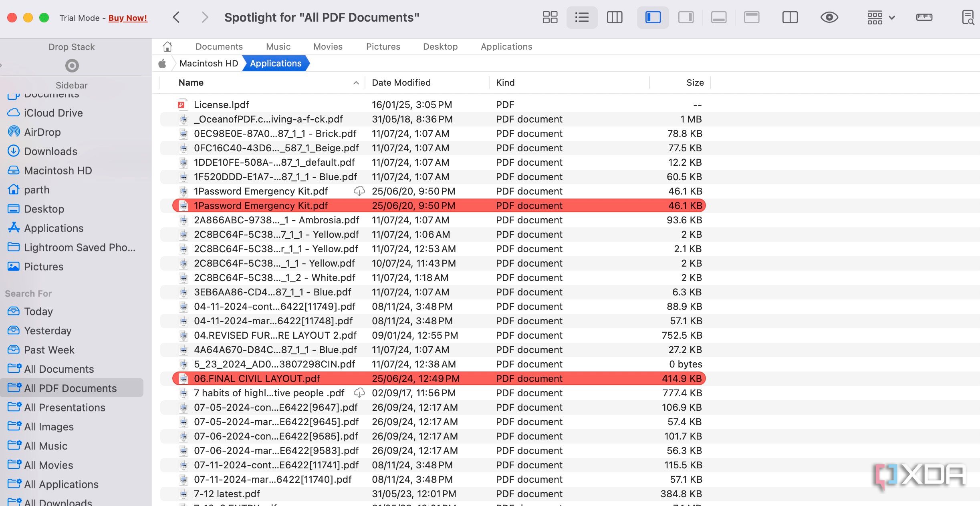Select the list view icon
Screen dimensions: 980x506
[582, 18]
